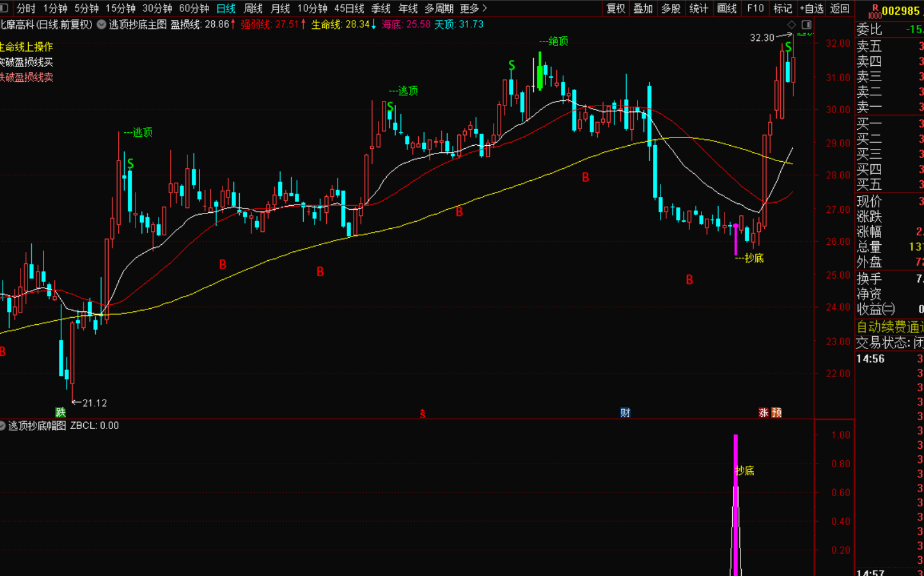Open the 逃顶抄底幅图 sub-indicator dropdown
Screen dimensions: 924x576
tap(3, 425)
